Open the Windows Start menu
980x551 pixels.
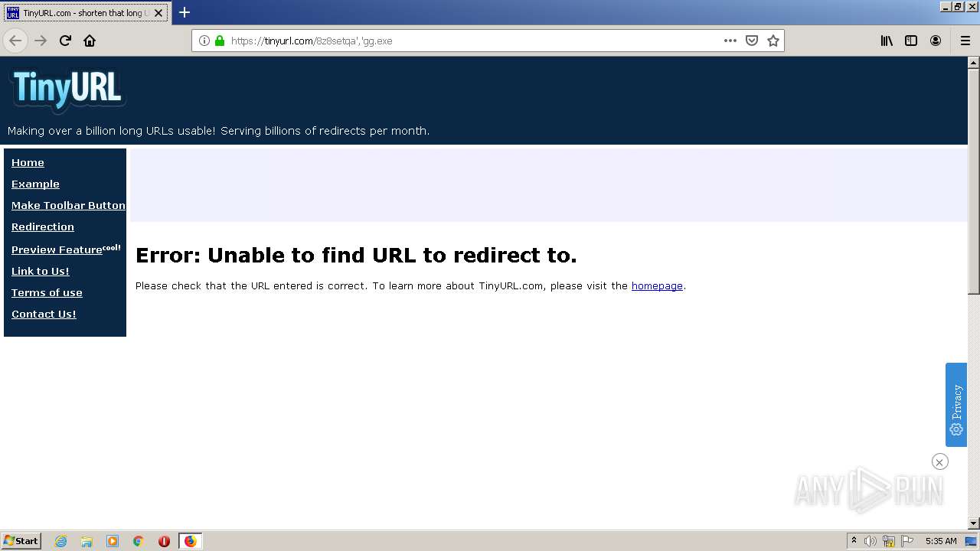(21, 541)
